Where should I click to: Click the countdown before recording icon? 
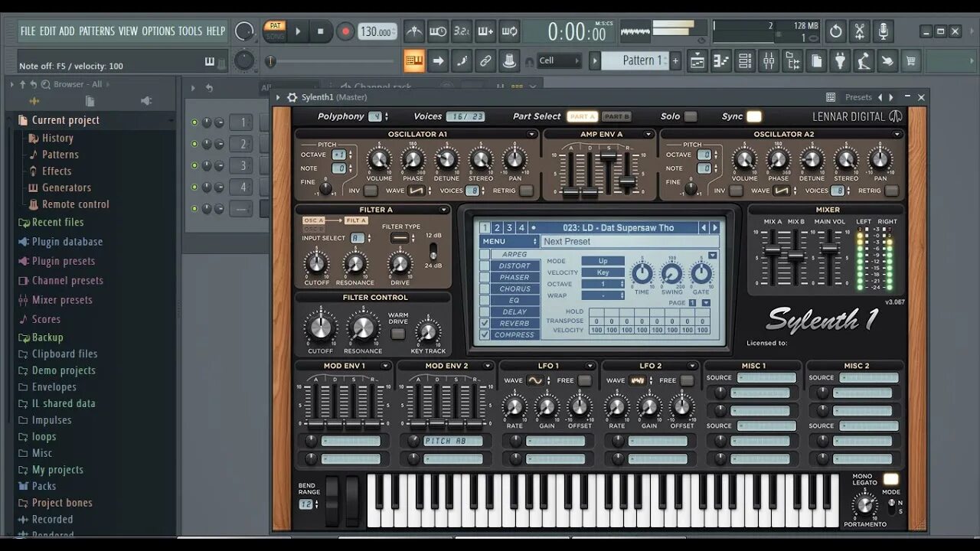(462, 31)
